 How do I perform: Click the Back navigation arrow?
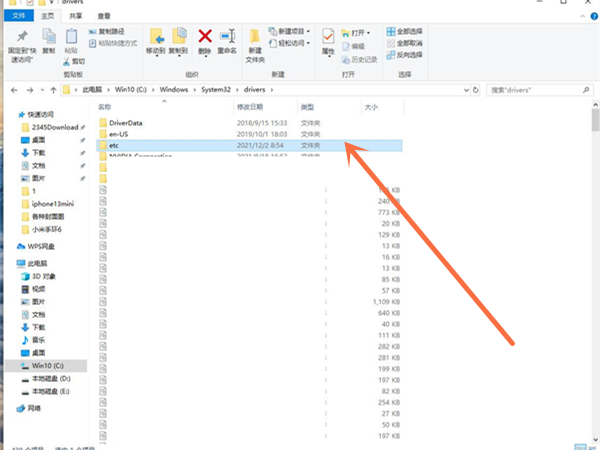(10, 91)
